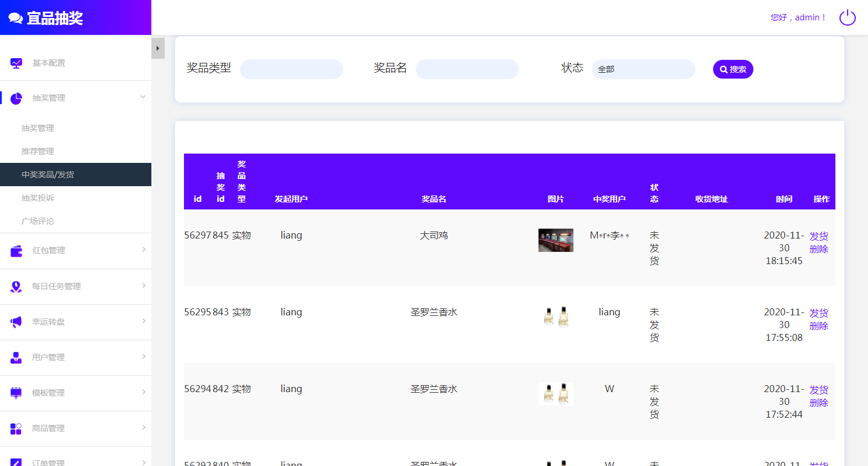
Task: Click the 收货地址 column header
Action: [x=711, y=199]
